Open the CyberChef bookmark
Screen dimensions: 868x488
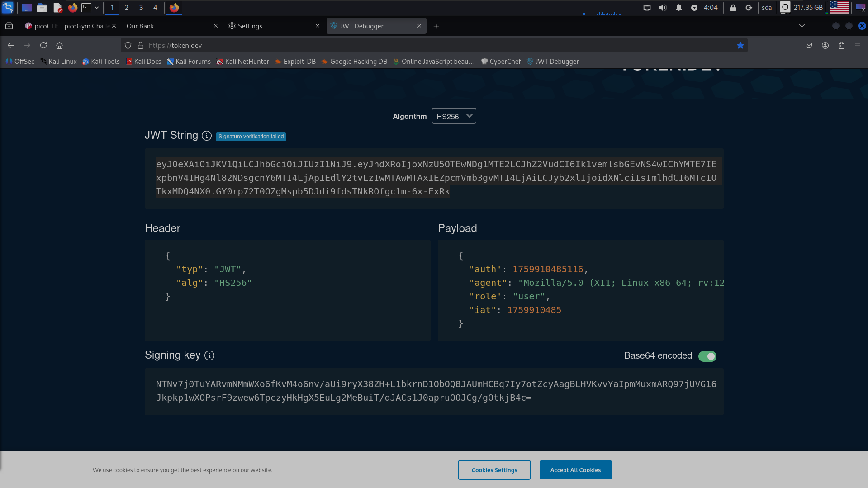click(x=501, y=62)
